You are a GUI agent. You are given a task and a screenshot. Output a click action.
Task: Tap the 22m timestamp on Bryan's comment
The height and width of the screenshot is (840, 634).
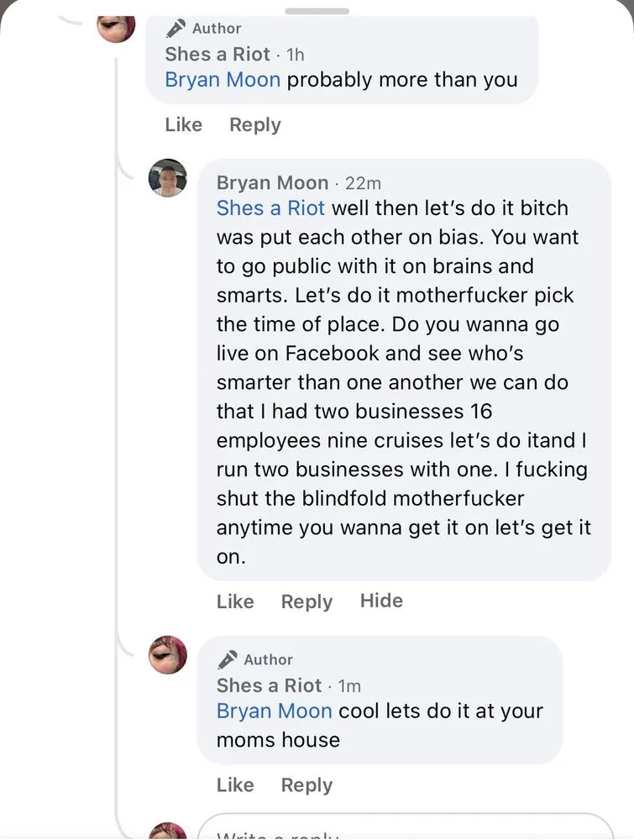point(363,183)
